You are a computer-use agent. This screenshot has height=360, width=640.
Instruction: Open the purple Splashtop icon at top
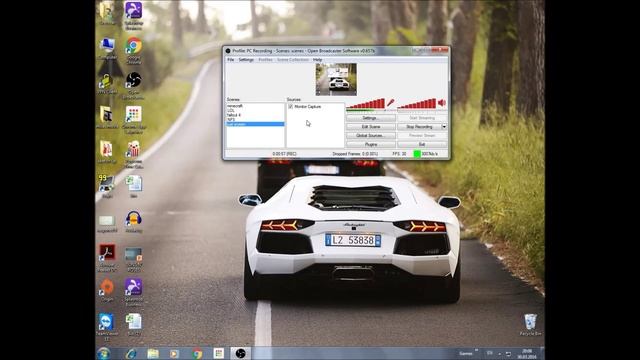click(133, 16)
